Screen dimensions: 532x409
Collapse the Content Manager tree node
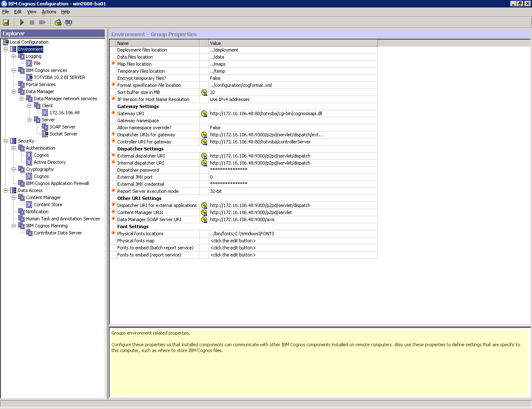14,197
